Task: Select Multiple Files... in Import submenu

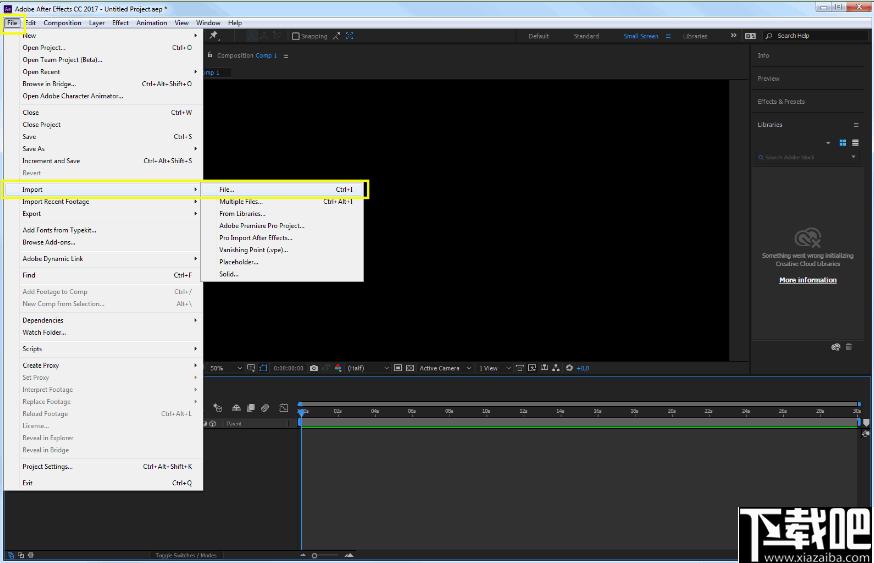Action: pos(283,202)
